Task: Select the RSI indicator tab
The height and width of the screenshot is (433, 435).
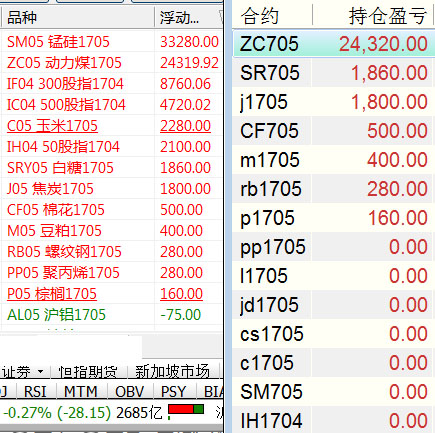Action: [x=35, y=392]
